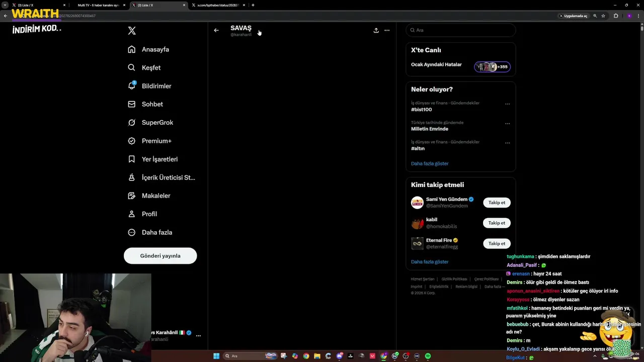Open Reklam bilgisi footer link
The height and width of the screenshot is (362, 644).
(466, 287)
